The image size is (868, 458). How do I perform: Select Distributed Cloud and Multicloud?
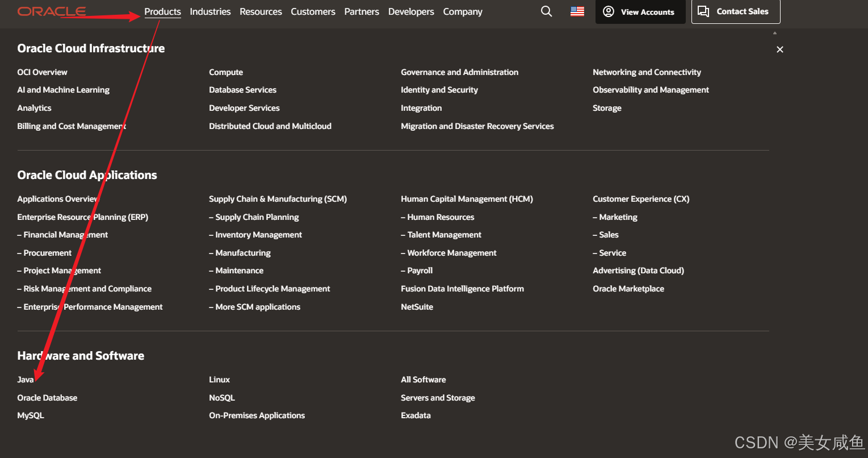(270, 126)
